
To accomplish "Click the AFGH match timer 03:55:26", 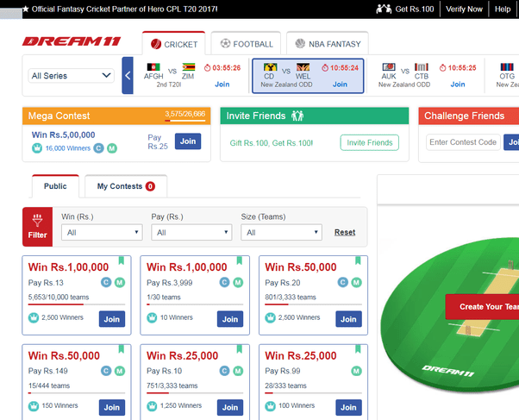I will click(222, 68).
